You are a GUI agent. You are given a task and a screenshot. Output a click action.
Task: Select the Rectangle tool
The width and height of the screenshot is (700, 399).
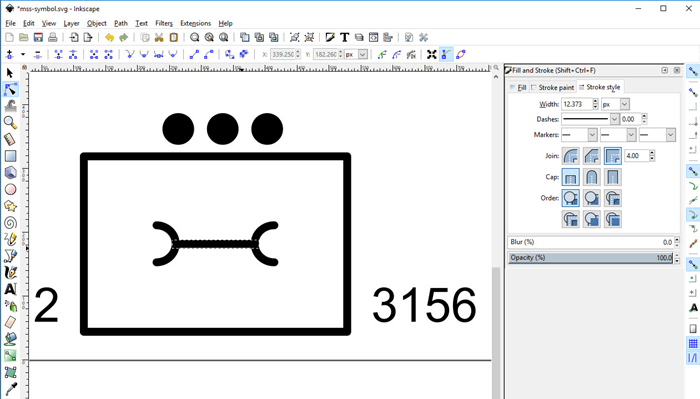[x=10, y=156]
